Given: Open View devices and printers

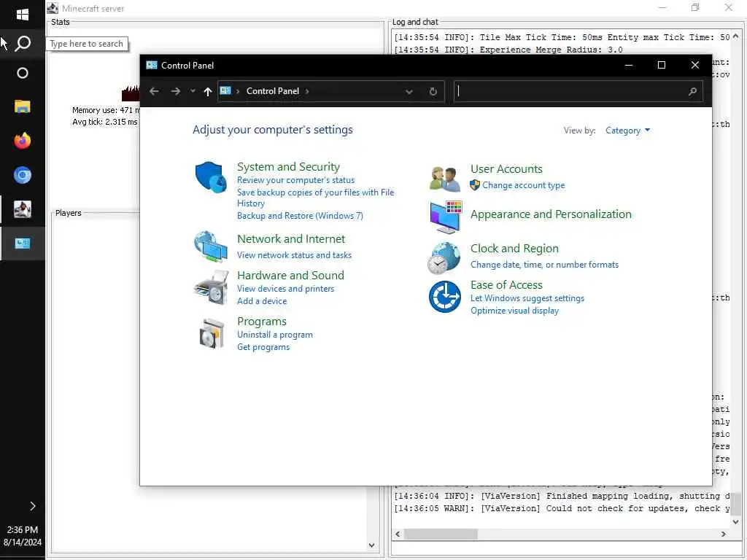Looking at the screenshot, I should (x=285, y=289).
